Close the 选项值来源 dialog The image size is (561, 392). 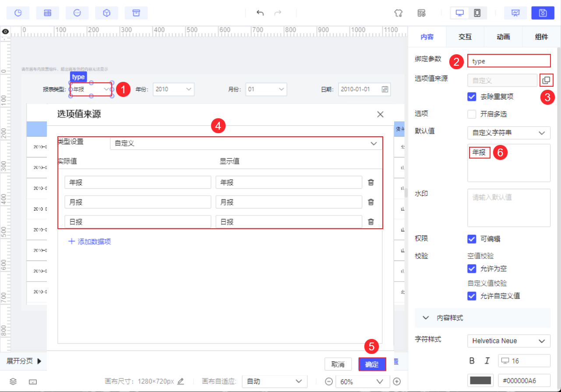pos(380,114)
